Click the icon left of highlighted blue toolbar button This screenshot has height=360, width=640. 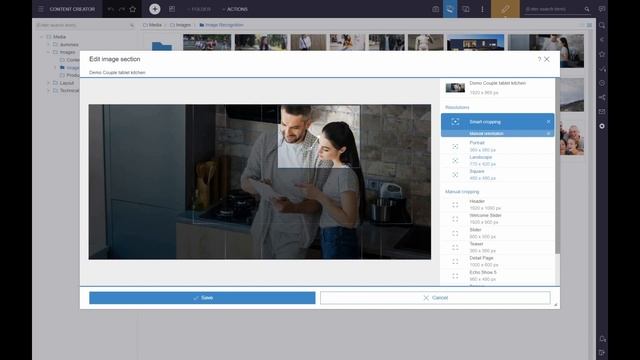[436, 9]
